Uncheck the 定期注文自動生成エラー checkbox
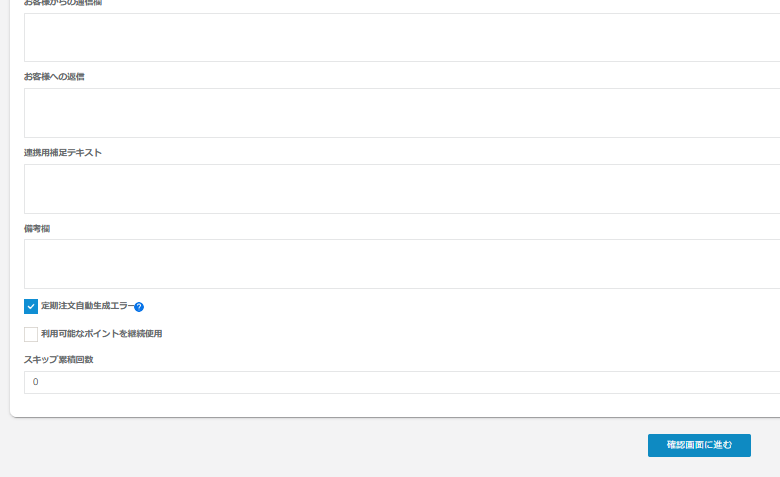Screen dimensions: 780x477 [x=31, y=306]
